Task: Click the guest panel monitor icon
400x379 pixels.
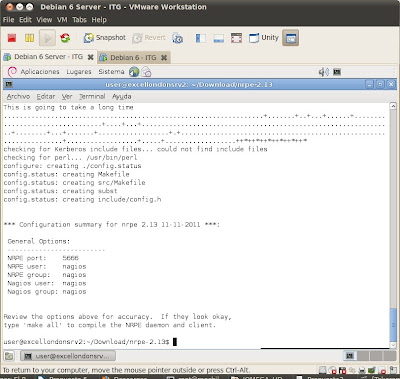Action: (337, 72)
